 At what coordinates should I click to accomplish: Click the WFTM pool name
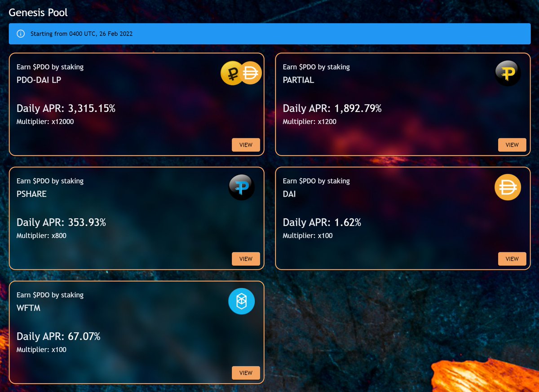29,308
